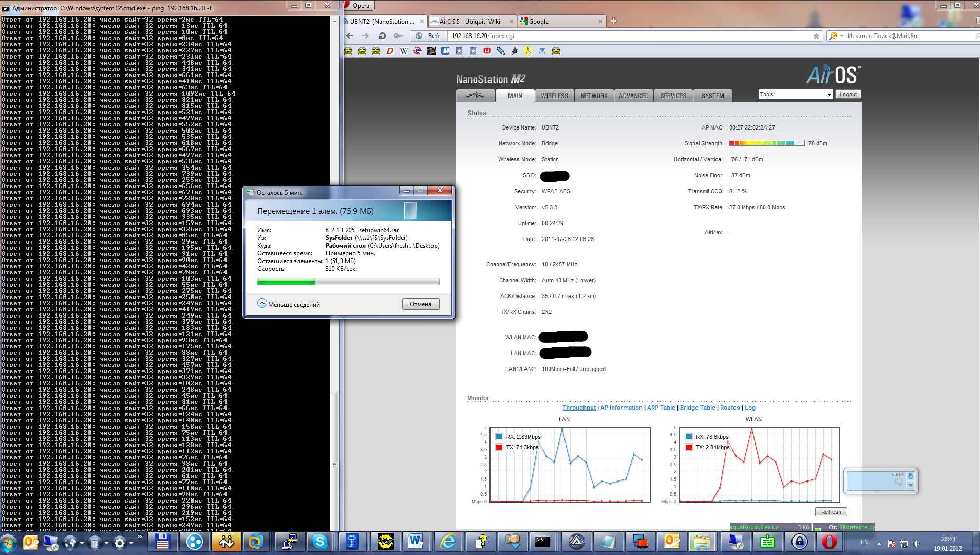The width and height of the screenshot is (980, 555).
Task: Open the Throughput monitor link
Action: pos(579,408)
